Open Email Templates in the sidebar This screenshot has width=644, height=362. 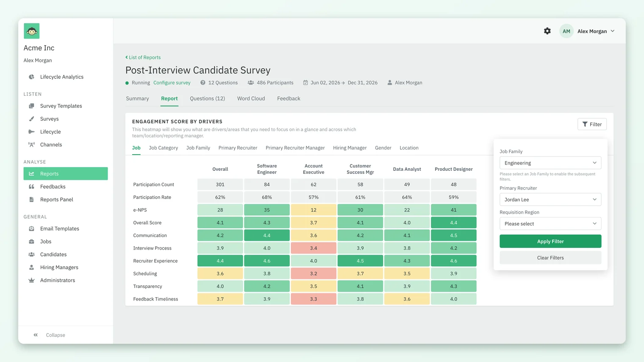coord(59,228)
